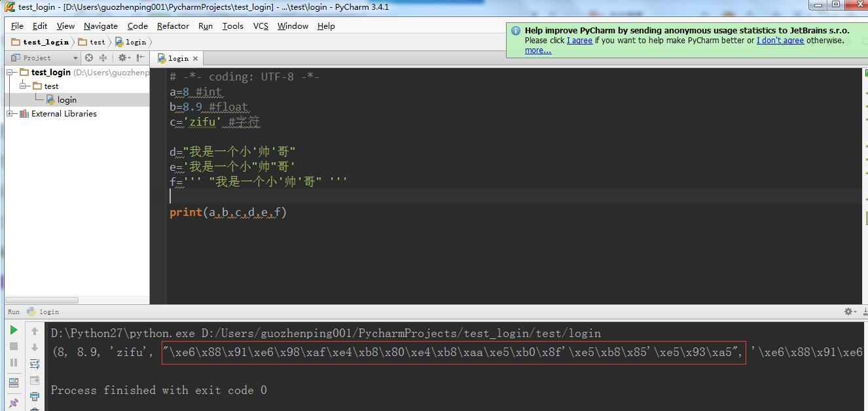Open the File menu

click(17, 26)
